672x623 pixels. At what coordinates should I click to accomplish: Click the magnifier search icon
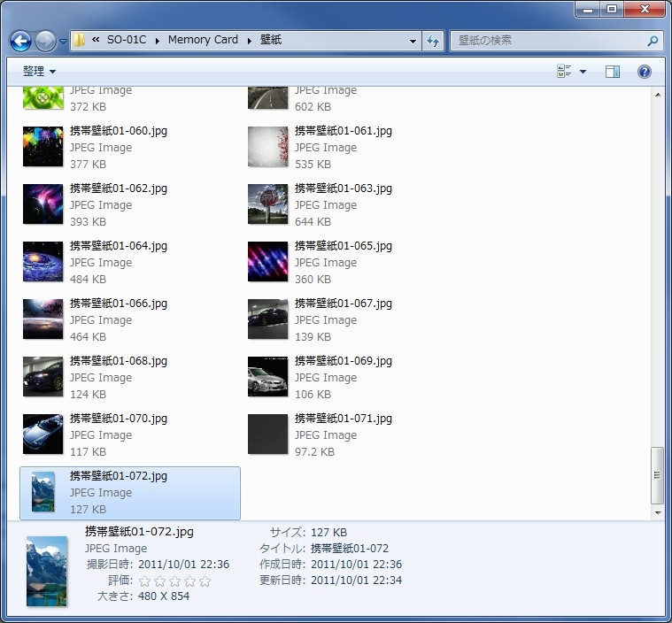653,41
